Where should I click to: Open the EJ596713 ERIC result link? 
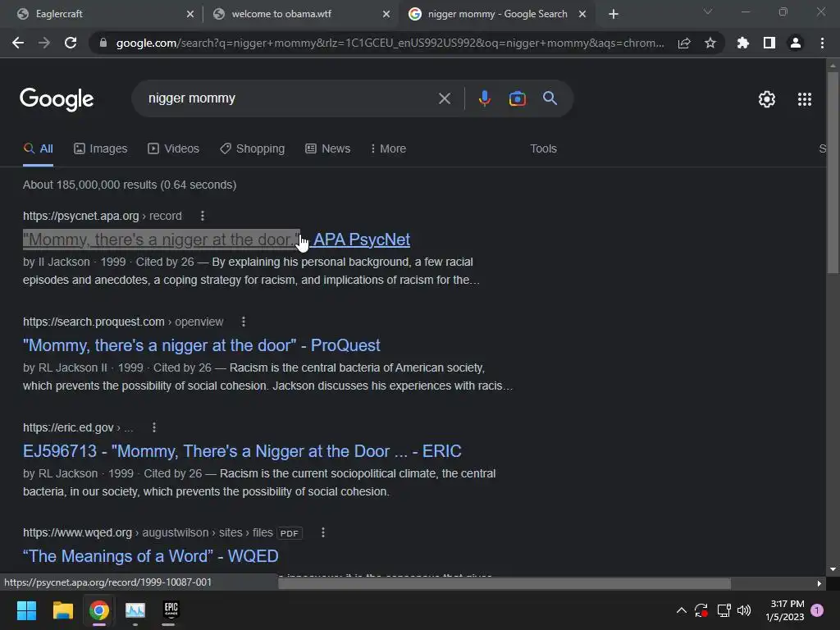pyautogui.click(x=242, y=451)
